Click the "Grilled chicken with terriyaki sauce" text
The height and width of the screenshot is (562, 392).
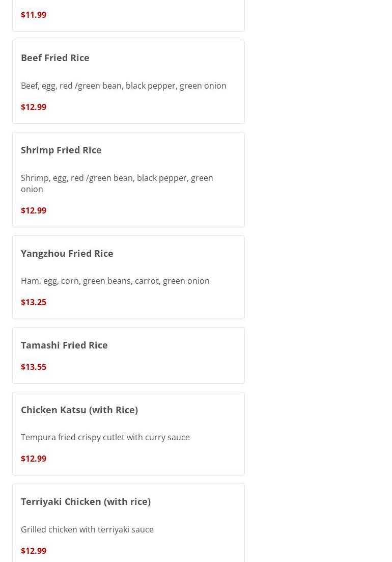click(x=87, y=529)
